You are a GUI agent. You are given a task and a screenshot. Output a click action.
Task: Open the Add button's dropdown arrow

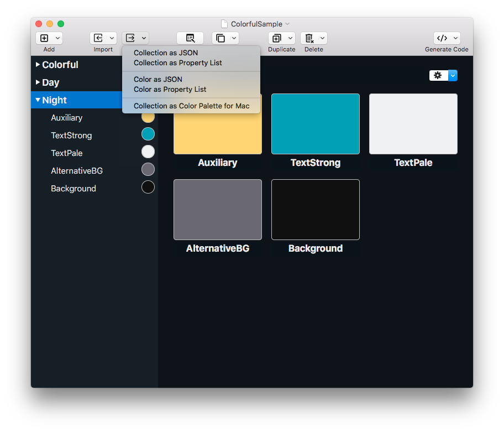pyautogui.click(x=56, y=38)
